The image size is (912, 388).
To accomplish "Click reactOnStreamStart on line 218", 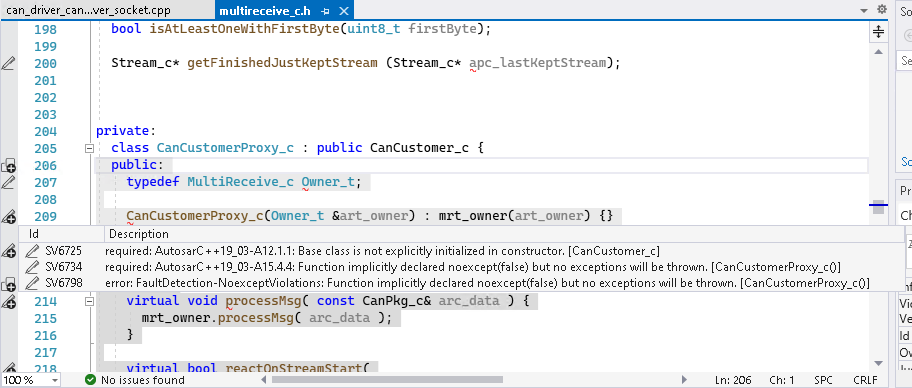I will coord(294,368).
